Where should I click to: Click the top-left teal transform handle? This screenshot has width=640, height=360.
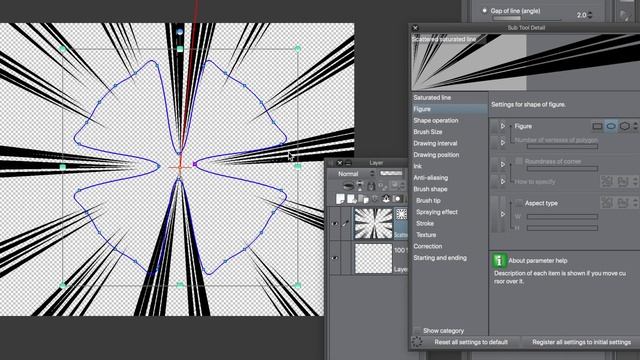pyautogui.click(x=62, y=49)
